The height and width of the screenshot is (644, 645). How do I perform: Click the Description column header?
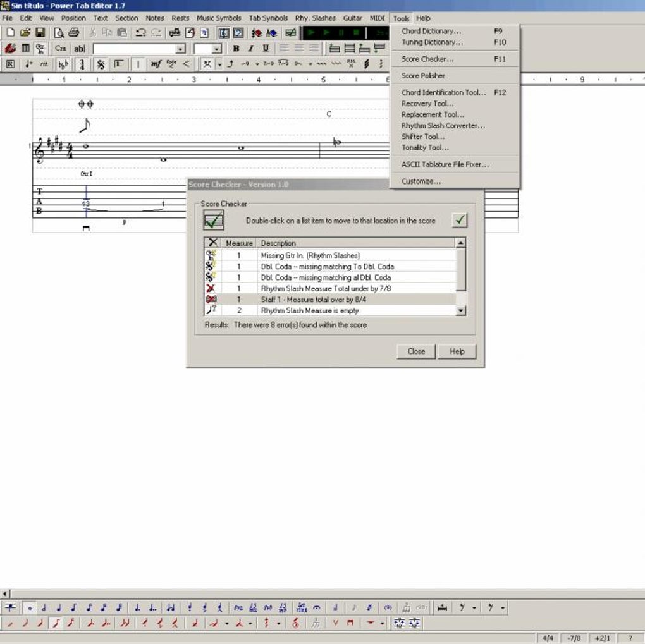pos(356,243)
